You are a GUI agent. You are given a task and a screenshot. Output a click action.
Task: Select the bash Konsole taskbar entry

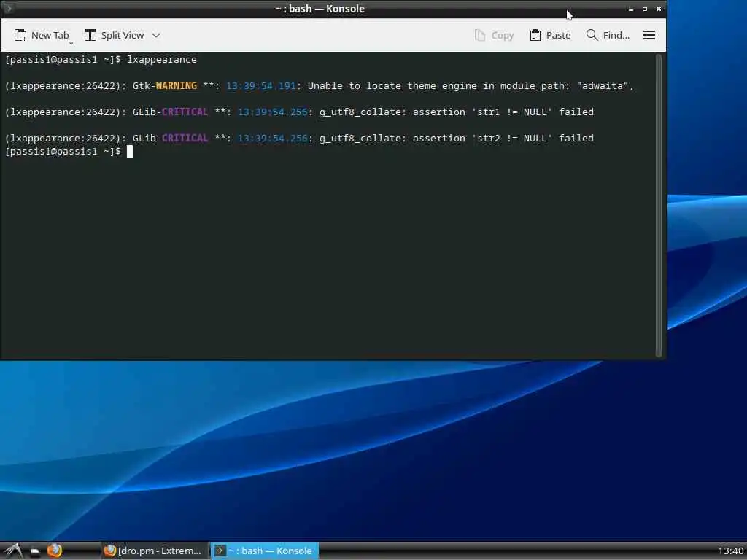coord(264,551)
